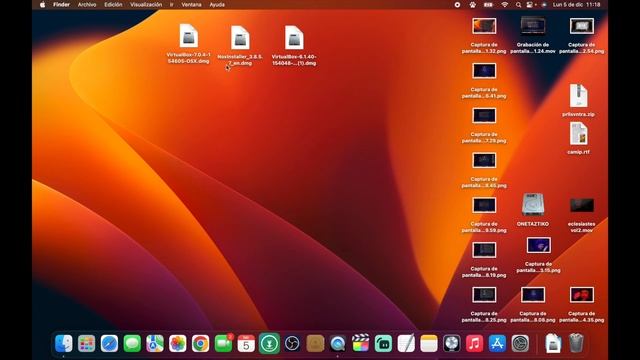Open the Finder menu

(x=61, y=5)
